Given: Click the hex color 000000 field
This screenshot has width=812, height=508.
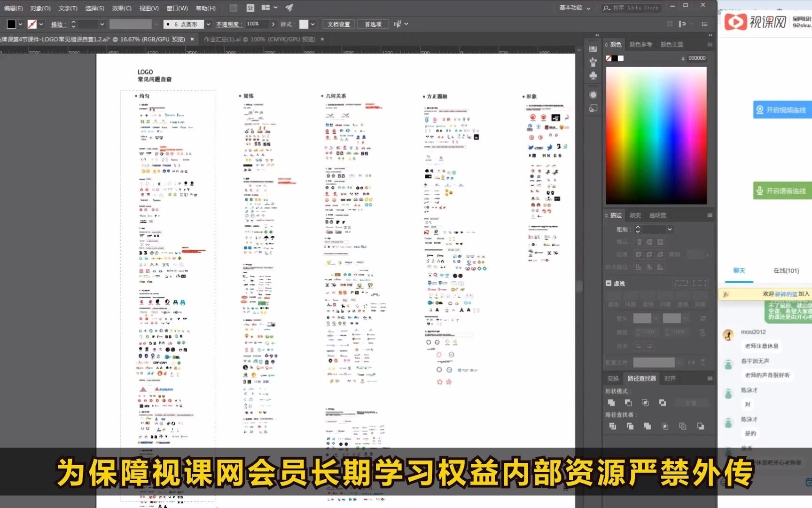Looking at the screenshot, I should pos(697,58).
